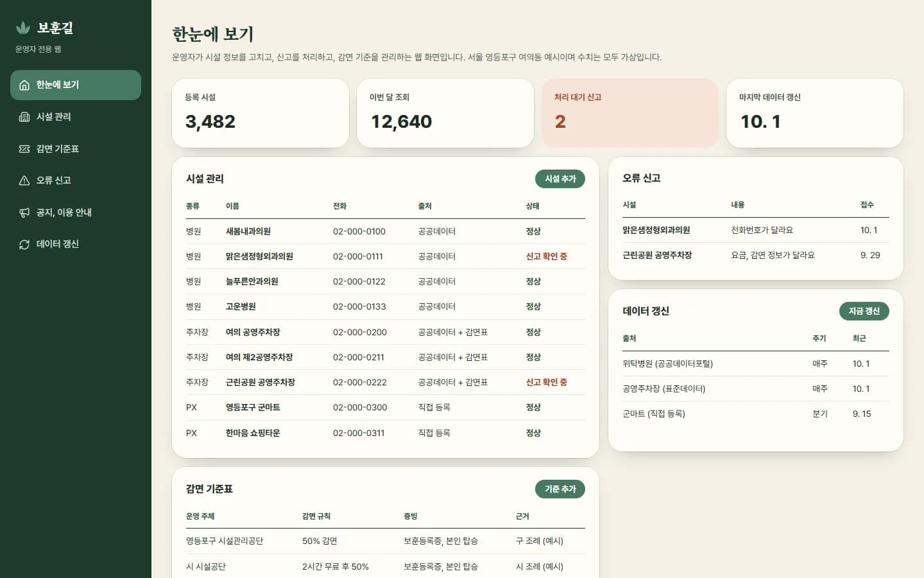924x578 pixels.
Task: Click the building icon beside 시설 관리
Action: tap(24, 117)
